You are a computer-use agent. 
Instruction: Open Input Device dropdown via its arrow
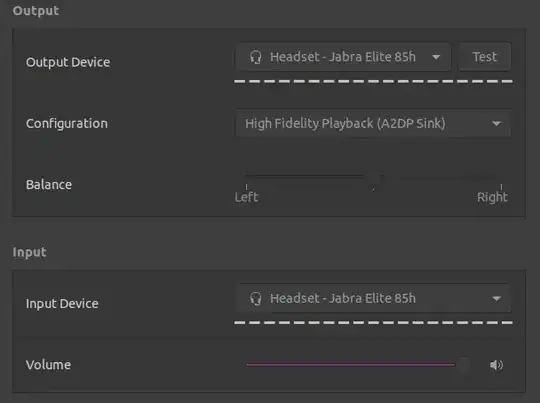(496, 298)
